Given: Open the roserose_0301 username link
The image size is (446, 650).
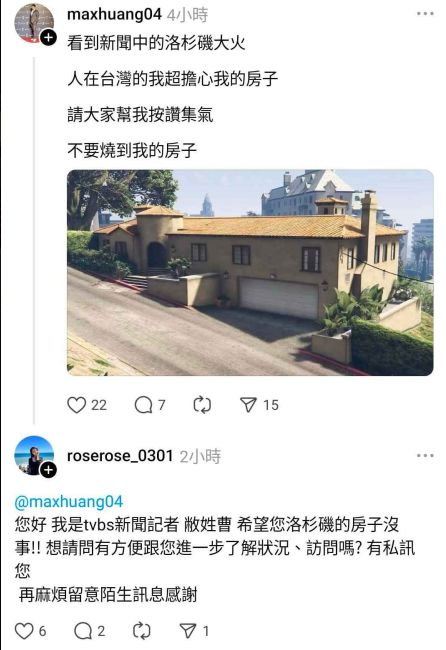Looking at the screenshot, I should 120,456.
